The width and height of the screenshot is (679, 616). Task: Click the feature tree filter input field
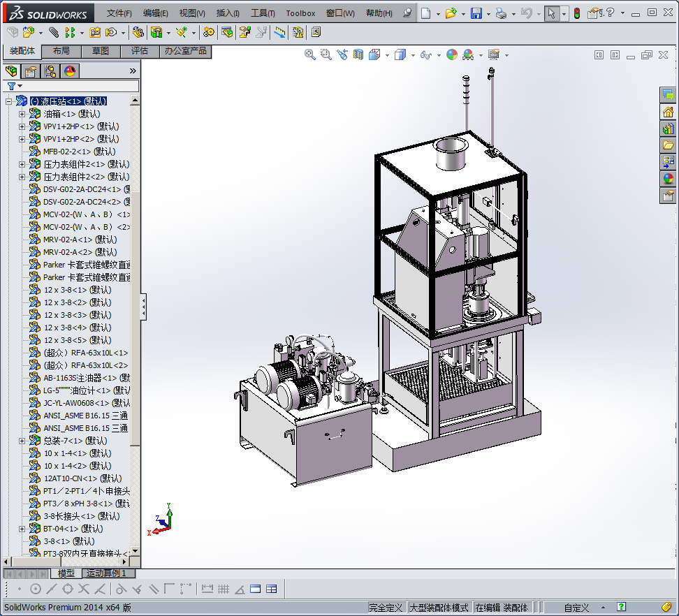pos(81,86)
